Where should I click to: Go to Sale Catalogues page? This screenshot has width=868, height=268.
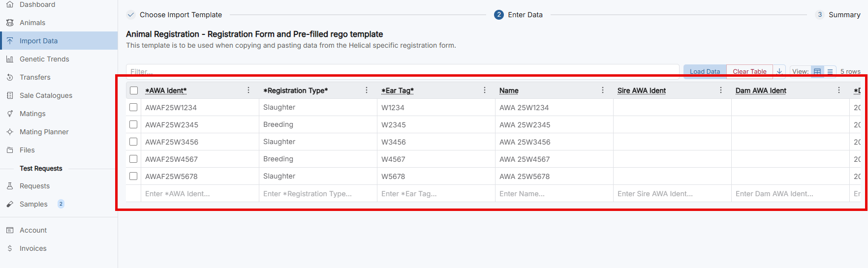coord(46,95)
